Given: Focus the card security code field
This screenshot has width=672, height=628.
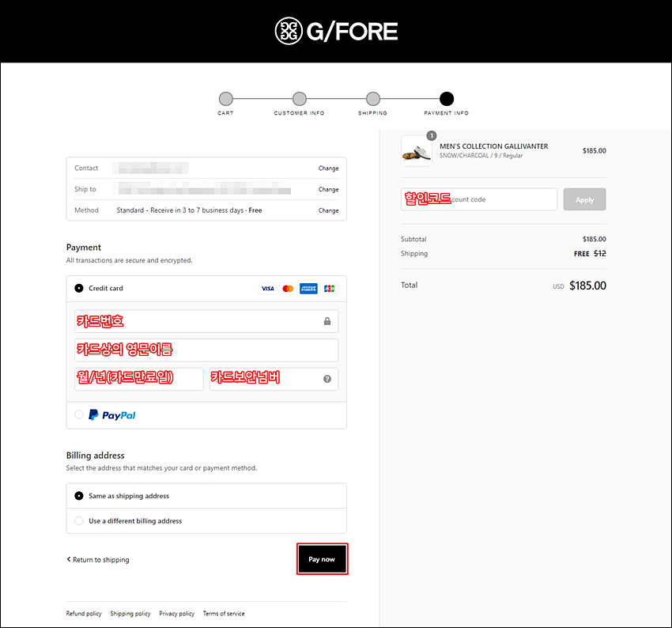Looking at the screenshot, I should 274,379.
